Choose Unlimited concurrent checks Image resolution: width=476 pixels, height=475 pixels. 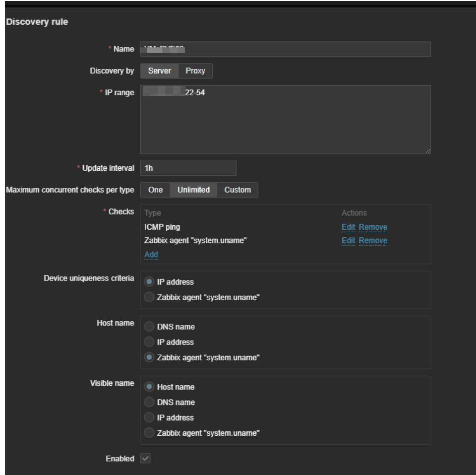[x=194, y=190]
